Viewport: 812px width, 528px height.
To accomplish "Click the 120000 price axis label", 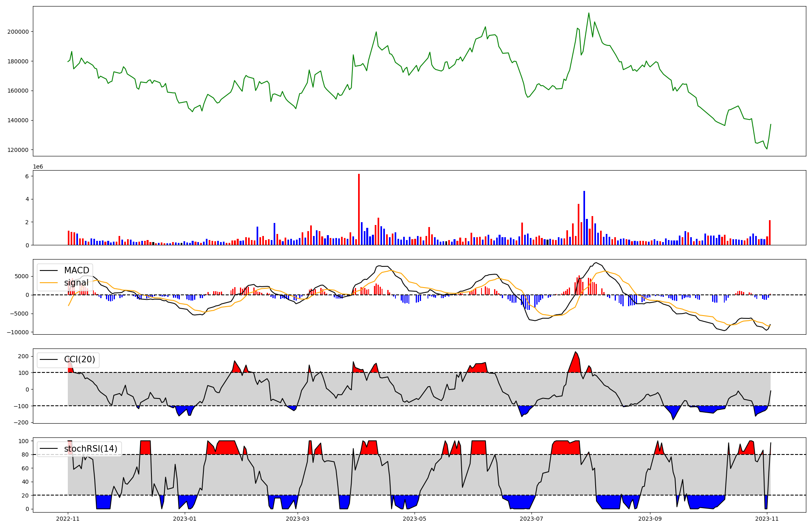I will click(18, 150).
